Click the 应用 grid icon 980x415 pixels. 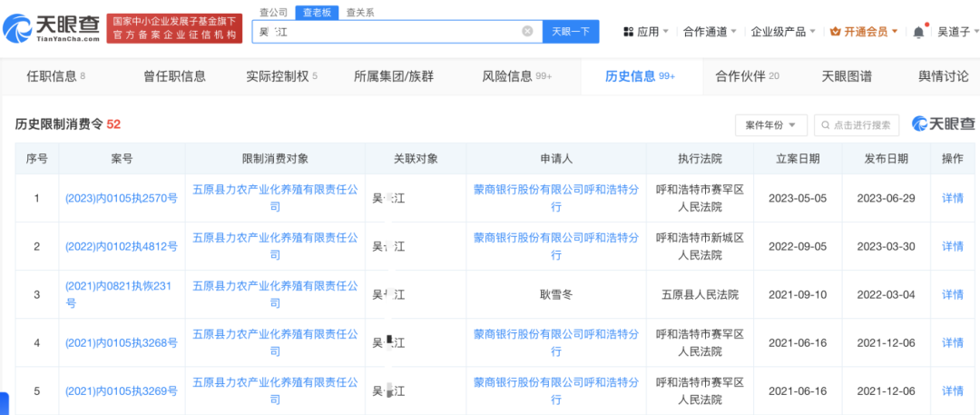(629, 31)
